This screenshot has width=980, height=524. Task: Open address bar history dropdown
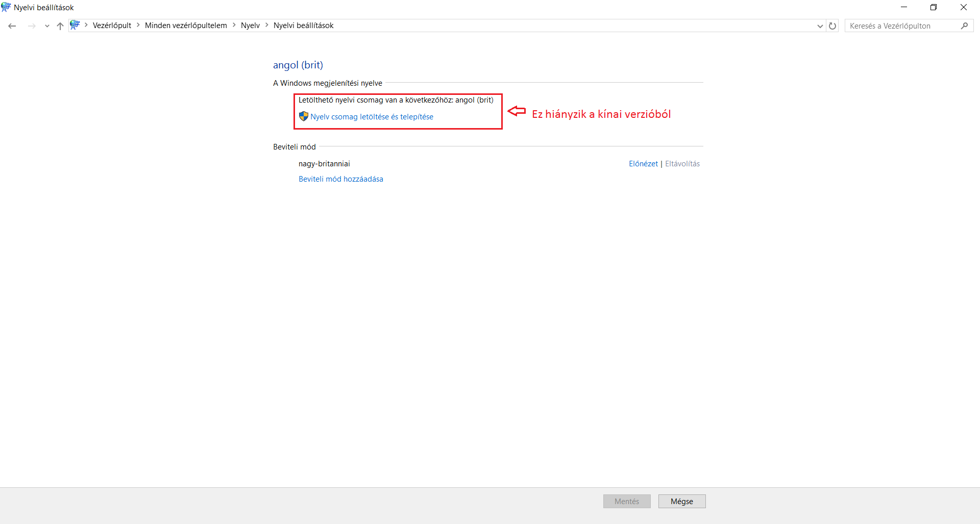point(820,26)
